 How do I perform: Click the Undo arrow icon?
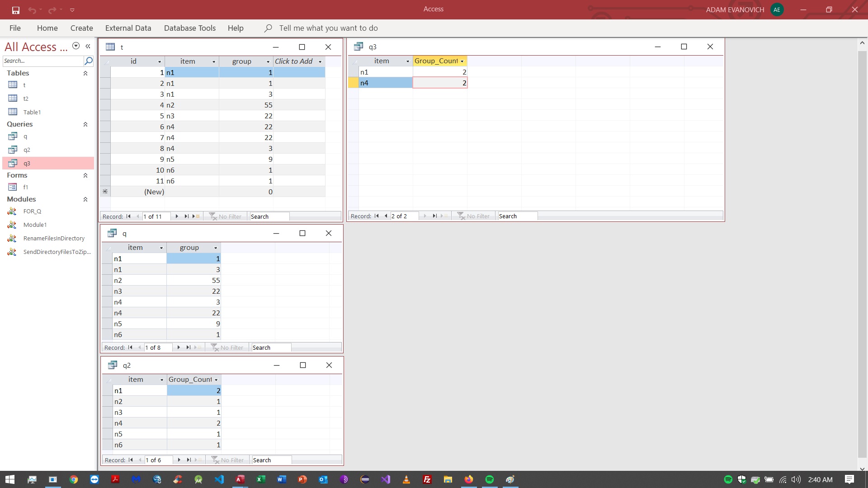[32, 9]
